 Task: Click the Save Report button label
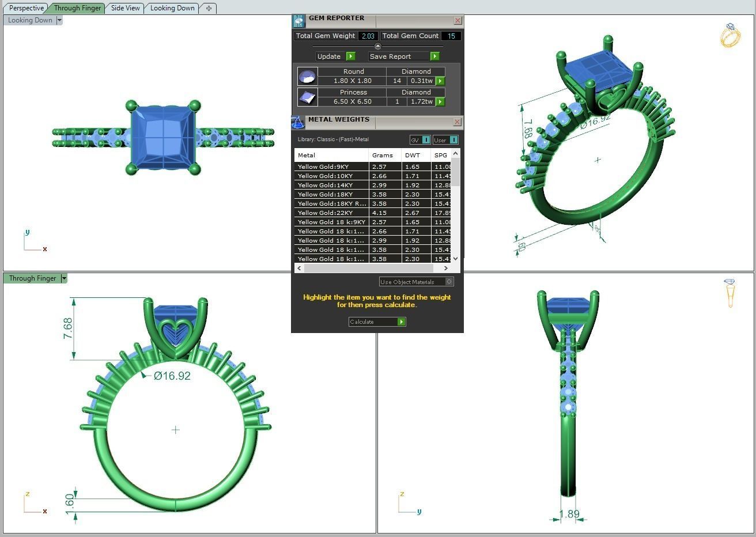(391, 56)
